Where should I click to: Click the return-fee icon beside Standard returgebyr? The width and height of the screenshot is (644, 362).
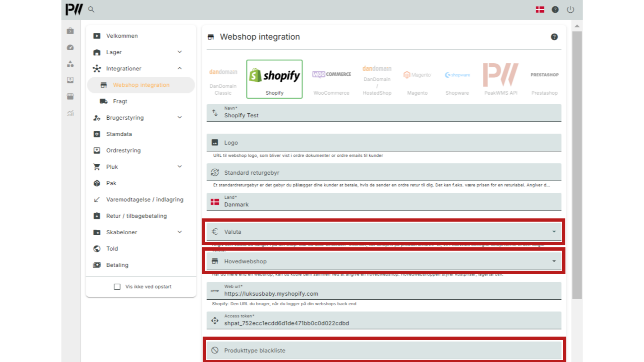[215, 172]
